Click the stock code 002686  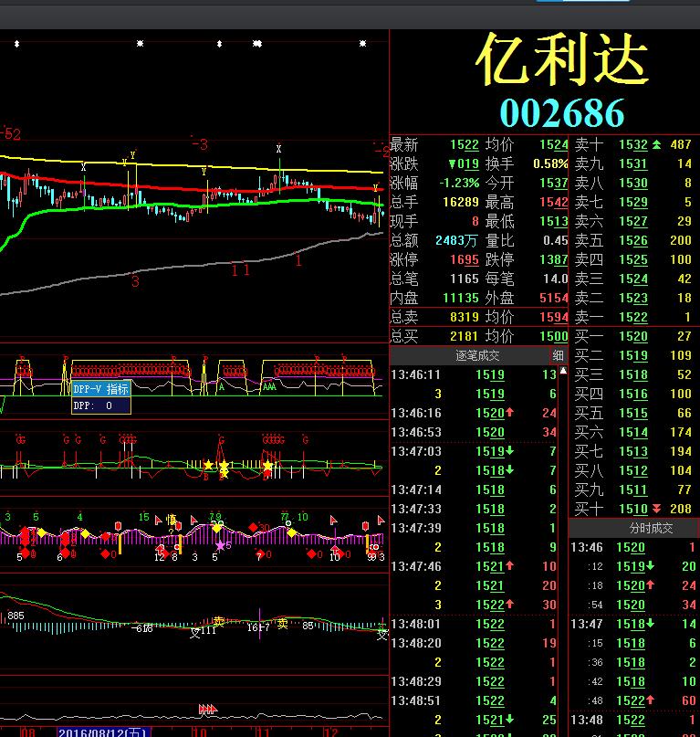pos(562,113)
